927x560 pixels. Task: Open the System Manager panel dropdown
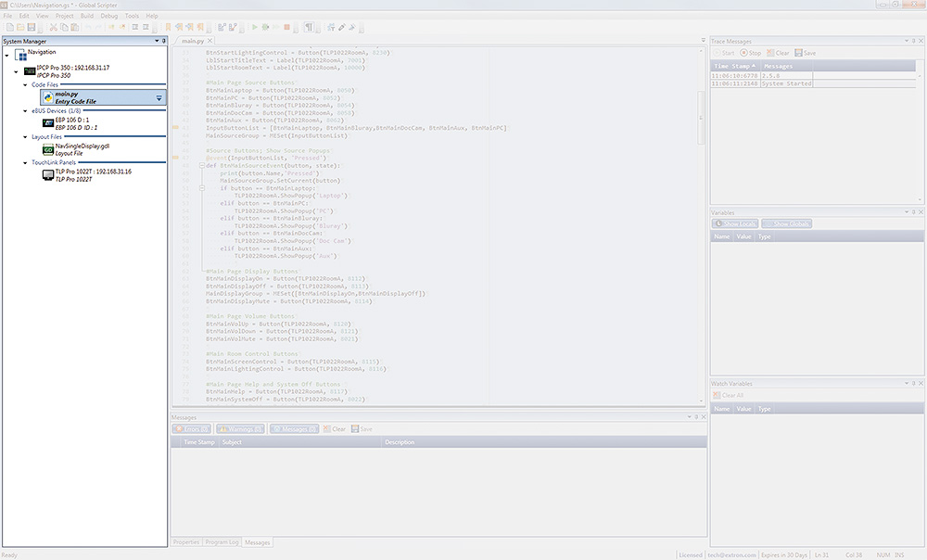pos(156,41)
